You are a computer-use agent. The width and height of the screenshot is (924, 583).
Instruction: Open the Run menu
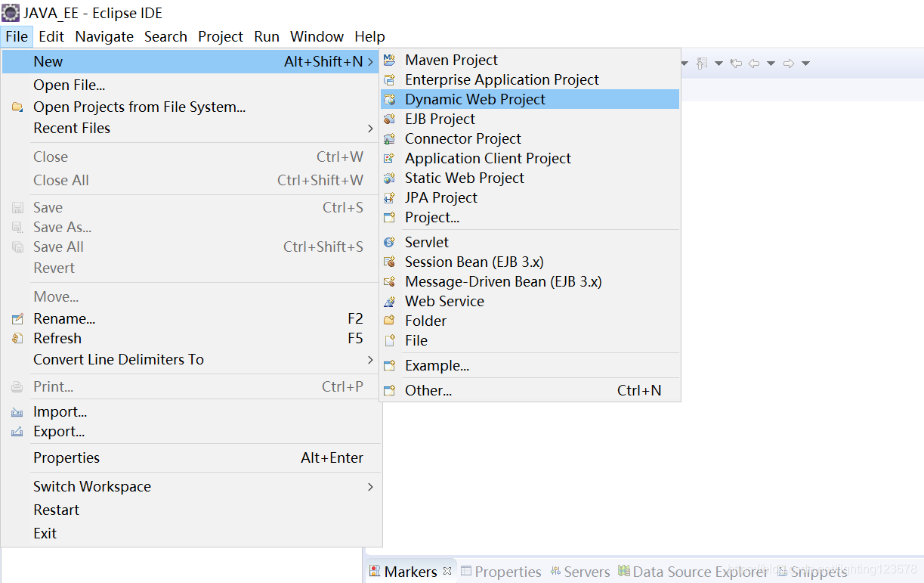tap(267, 36)
